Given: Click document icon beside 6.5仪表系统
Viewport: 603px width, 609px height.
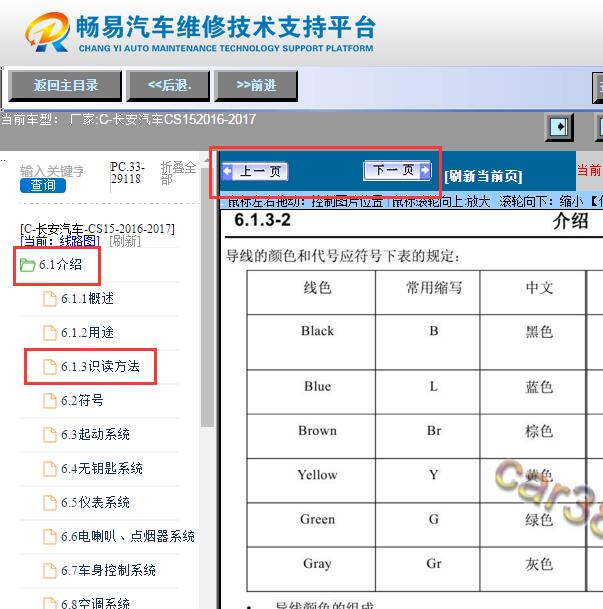Looking at the screenshot, I should click(x=50, y=503).
